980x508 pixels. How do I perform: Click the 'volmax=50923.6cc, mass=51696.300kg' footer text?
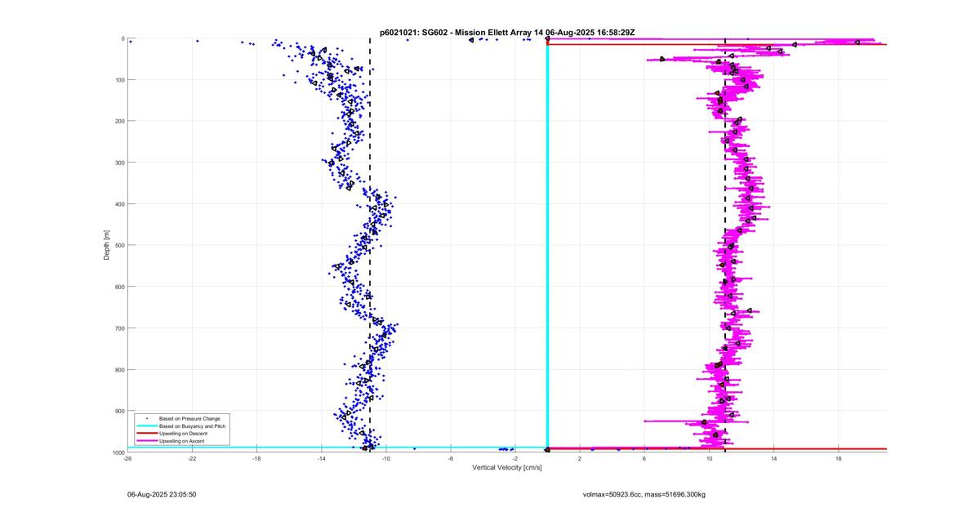click(x=644, y=494)
